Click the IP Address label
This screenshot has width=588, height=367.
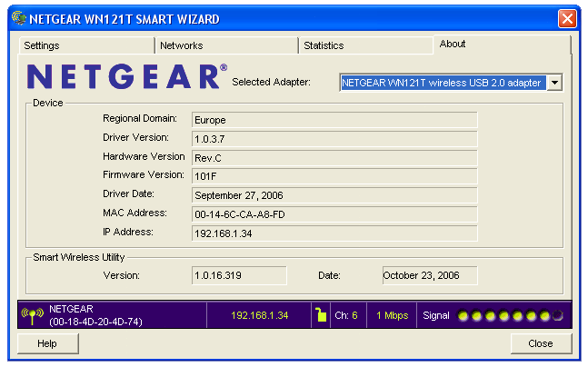pyautogui.click(x=128, y=232)
